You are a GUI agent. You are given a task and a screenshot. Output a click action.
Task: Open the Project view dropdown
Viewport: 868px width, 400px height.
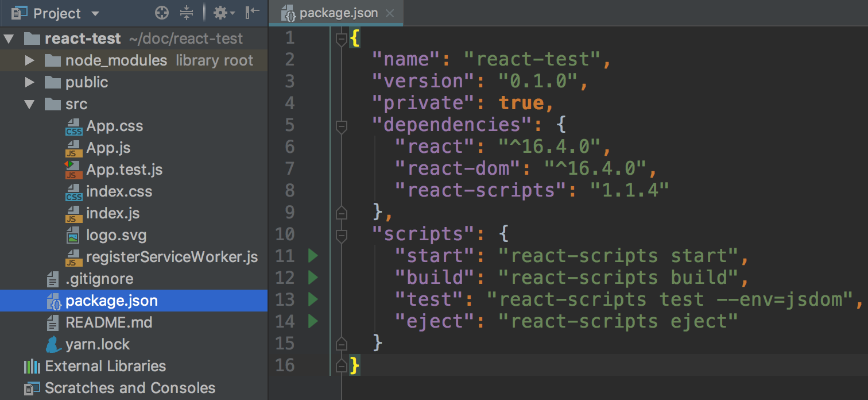(x=95, y=13)
